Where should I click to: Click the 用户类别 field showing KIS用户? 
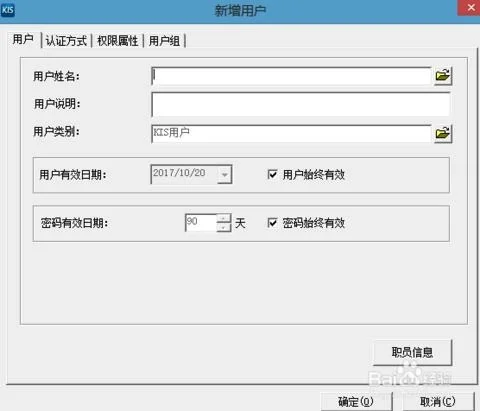pyautogui.click(x=292, y=134)
